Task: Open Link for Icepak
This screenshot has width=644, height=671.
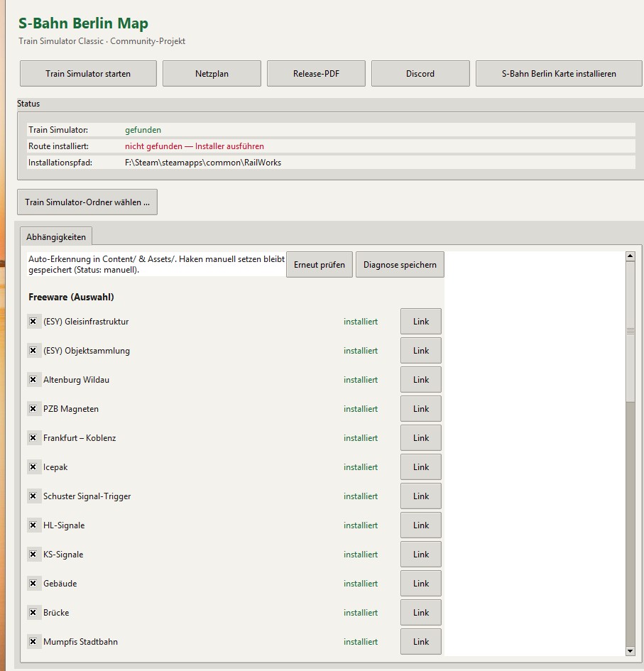Action: (421, 467)
